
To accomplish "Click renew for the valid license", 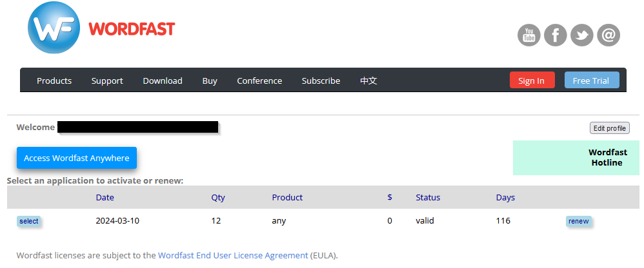I will click(579, 221).
